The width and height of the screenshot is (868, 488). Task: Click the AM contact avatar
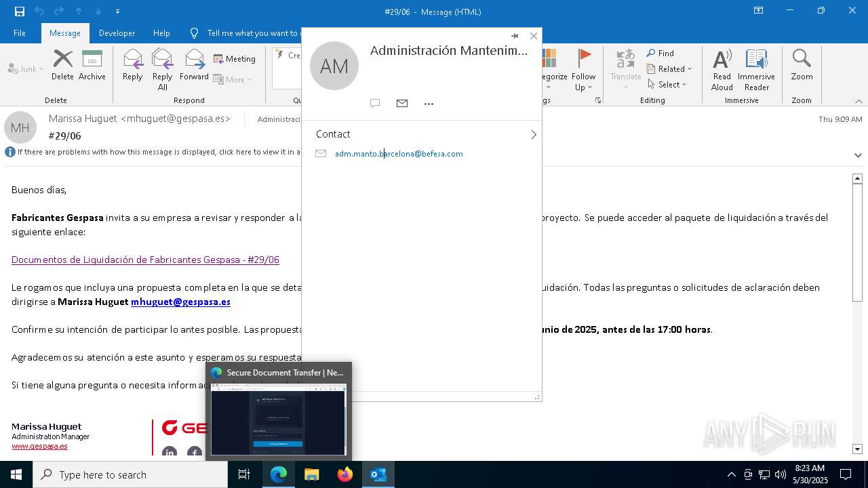[334, 66]
